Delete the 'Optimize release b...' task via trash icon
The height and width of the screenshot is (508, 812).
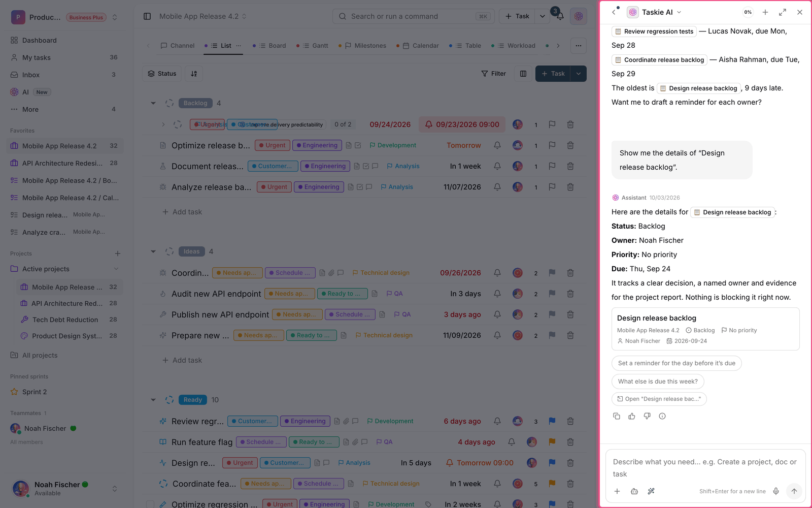pos(570,145)
